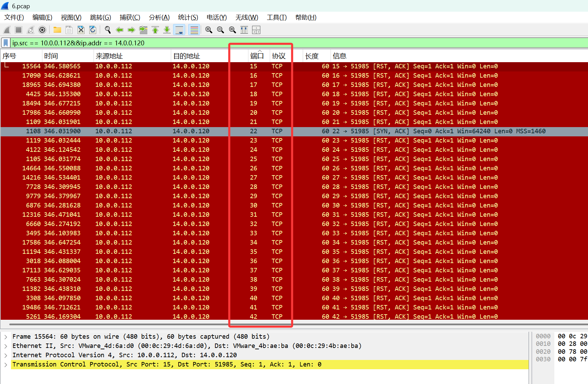Toggle packet list colorization

point(194,30)
